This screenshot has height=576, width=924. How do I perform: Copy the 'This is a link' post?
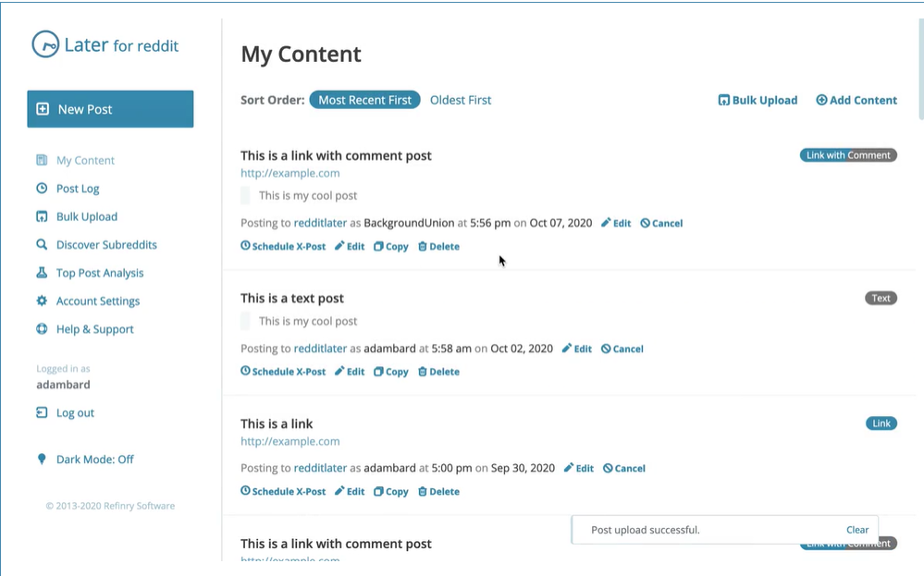[x=390, y=492]
